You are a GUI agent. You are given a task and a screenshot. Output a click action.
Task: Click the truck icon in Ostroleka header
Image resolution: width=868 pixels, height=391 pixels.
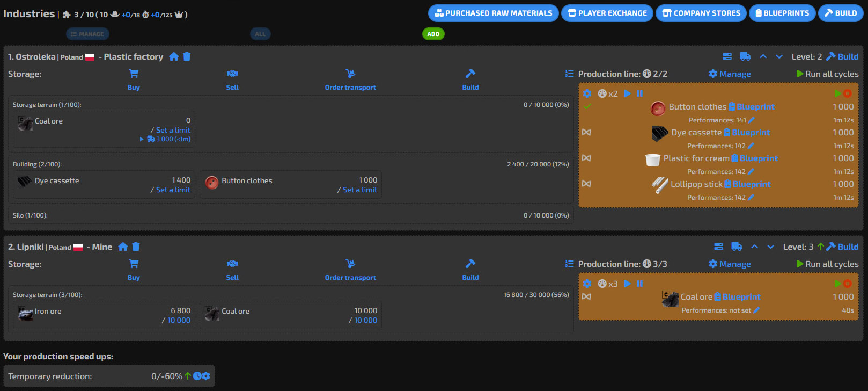pyautogui.click(x=745, y=56)
